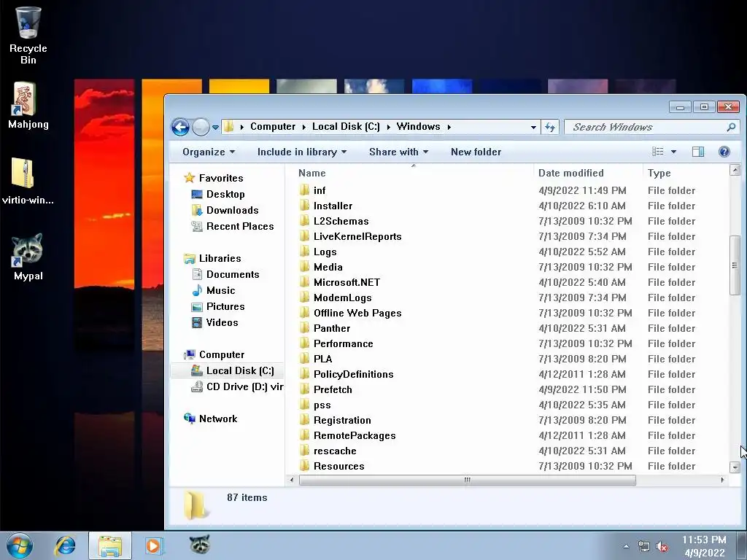Expand the arrow after Windows breadcrumb
This screenshot has width=747, height=560.
coord(449,127)
